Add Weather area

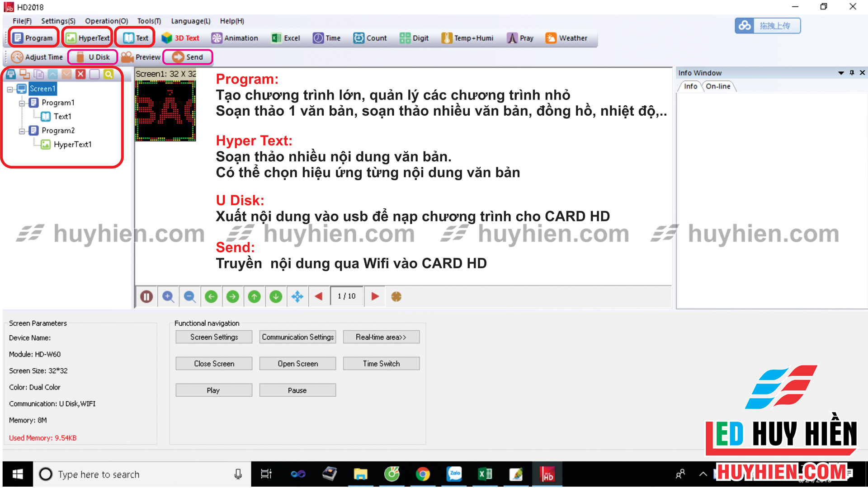click(566, 38)
